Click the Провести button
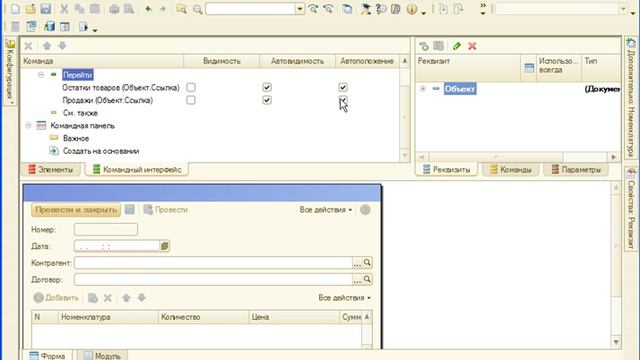This screenshot has width=640, height=360. [x=166, y=210]
